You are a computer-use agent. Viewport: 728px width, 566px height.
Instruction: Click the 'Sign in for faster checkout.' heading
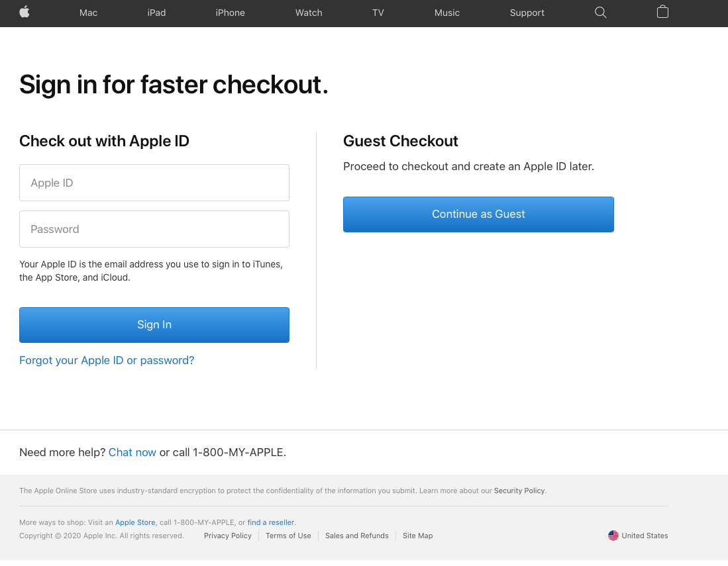(x=174, y=85)
